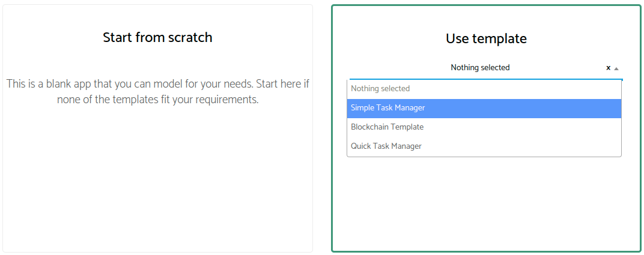Select the Simple Task Manager template
The image size is (644, 255).
point(484,108)
